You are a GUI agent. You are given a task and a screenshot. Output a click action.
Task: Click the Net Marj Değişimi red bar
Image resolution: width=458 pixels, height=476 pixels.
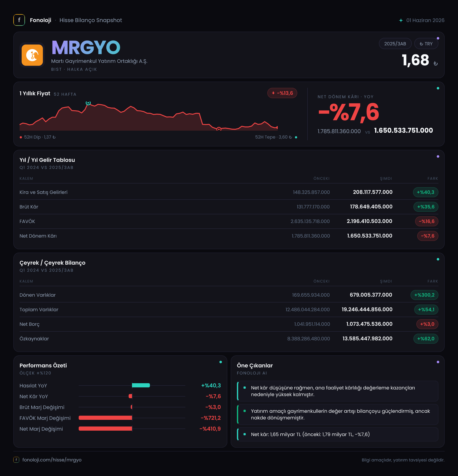pos(105,429)
